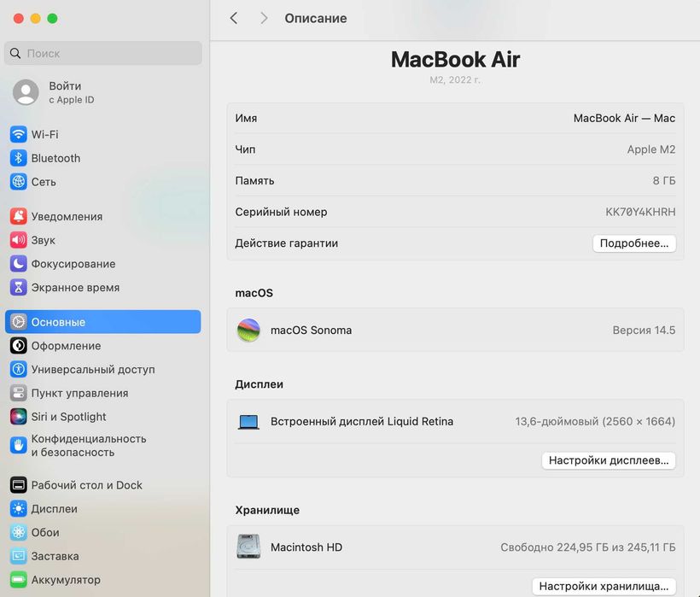Click the built-in display laptop icon
The image size is (700, 597).
248,422
